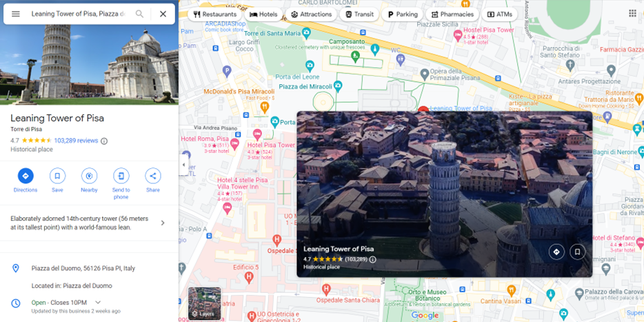Open the Layers map type thumbnail

(205, 303)
